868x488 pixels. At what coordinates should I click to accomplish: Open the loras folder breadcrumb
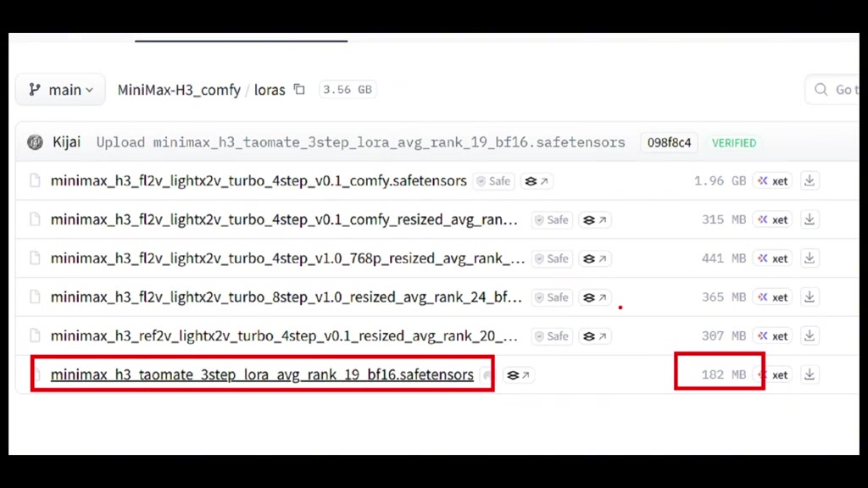(270, 90)
